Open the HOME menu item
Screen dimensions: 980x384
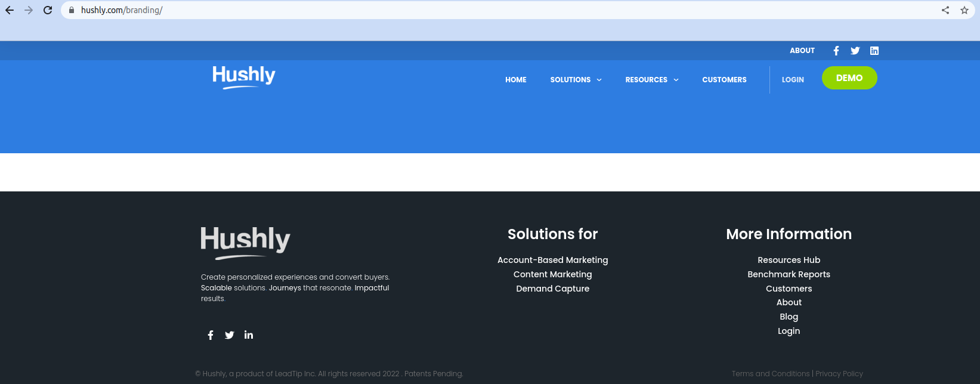click(516, 80)
